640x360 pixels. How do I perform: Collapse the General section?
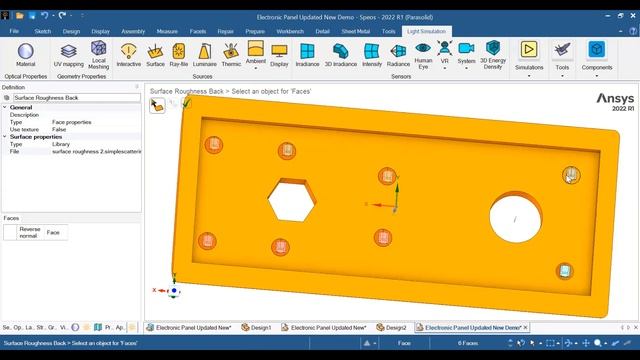[x=5, y=107]
